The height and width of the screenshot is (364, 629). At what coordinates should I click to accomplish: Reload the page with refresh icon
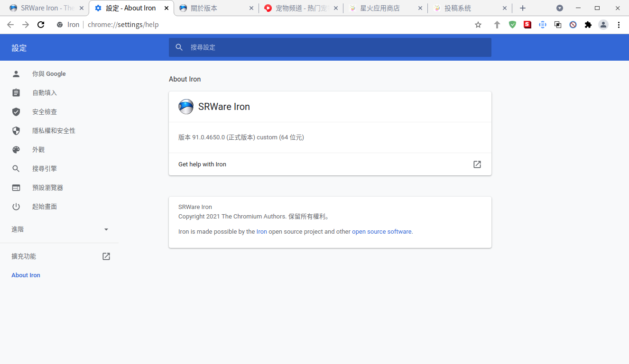[x=41, y=25]
